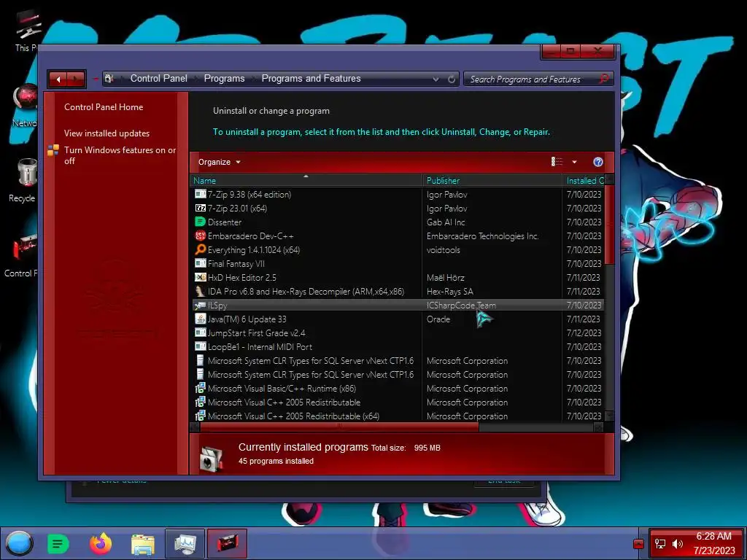The width and height of the screenshot is (747, 560).
Task: Click the volume speaker tray icon
Action: [677, 544]
